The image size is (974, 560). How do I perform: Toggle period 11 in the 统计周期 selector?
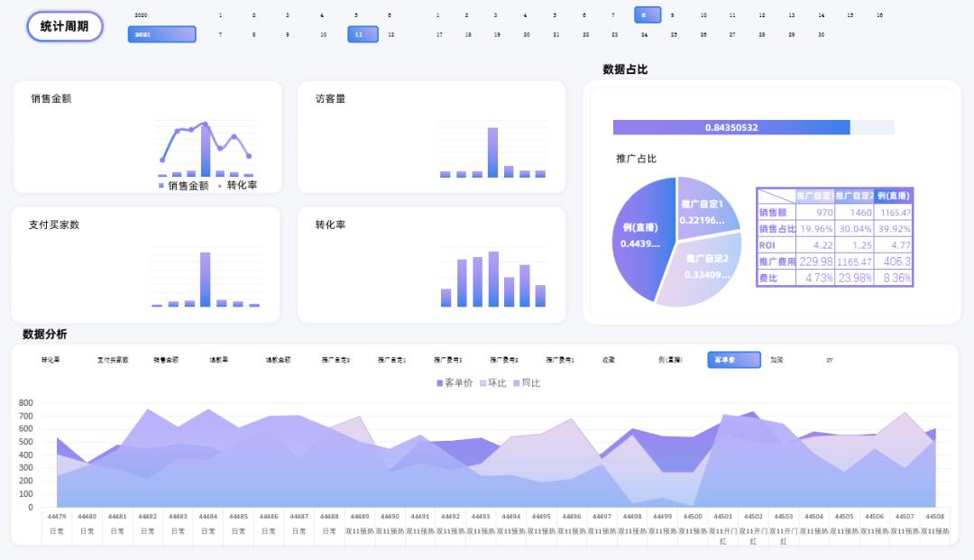click(362, 32)
